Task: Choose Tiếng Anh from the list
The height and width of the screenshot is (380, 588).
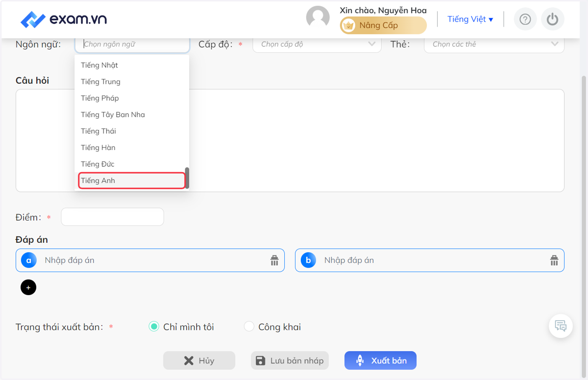Action: 132,180
